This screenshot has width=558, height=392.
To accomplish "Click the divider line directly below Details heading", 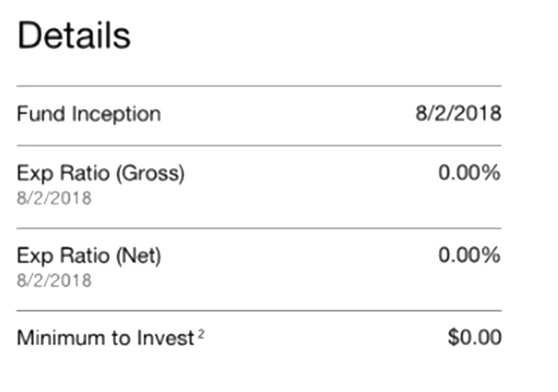I will (x=259, y=86).
